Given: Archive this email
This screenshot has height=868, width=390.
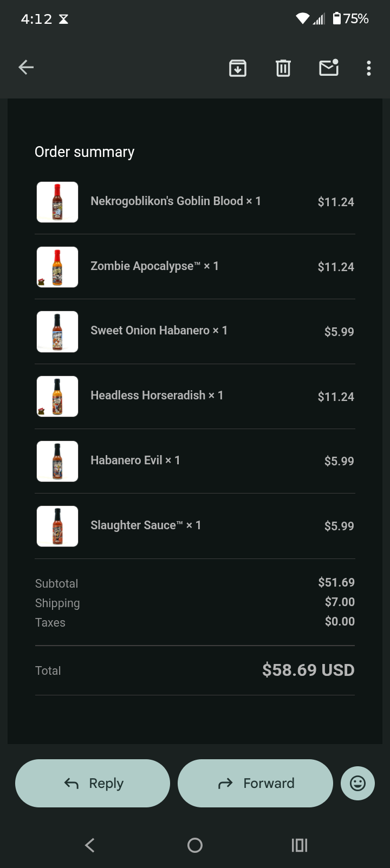Looking at the screenshot, I should [x=238, y=68].
